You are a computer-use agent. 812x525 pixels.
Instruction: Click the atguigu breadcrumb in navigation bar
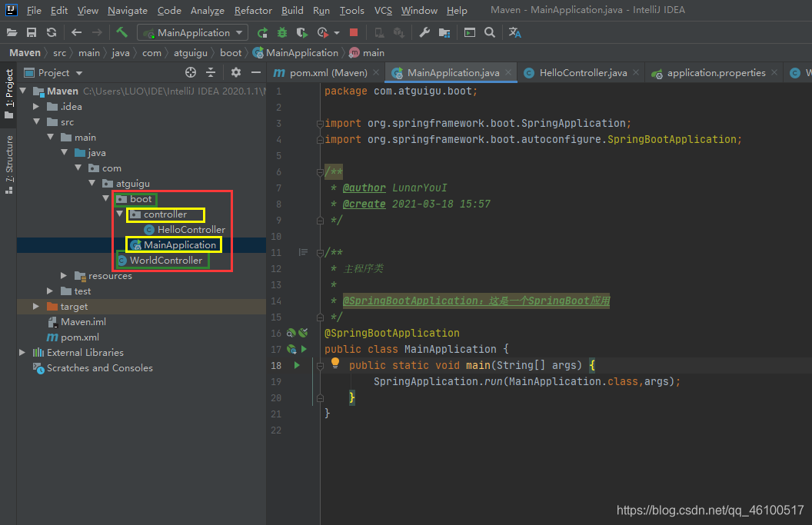190,53
